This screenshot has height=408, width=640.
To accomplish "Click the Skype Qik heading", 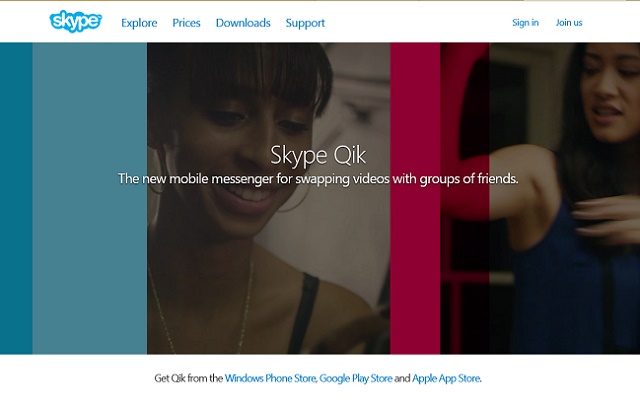I will pyautogui.click(x=318, y=155).
